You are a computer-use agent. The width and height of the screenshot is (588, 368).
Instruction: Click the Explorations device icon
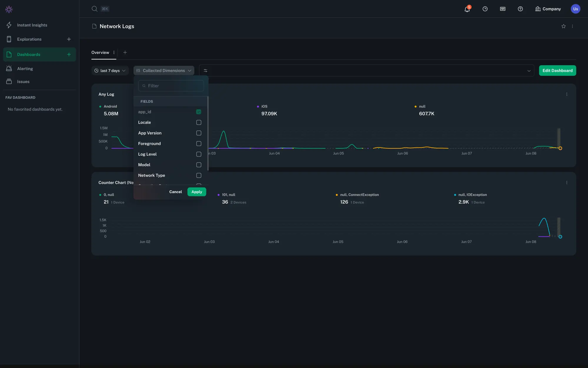point(9,39)
